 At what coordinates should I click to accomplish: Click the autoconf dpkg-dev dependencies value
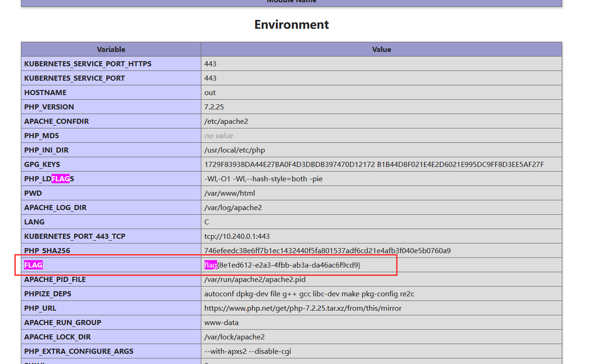(309, 294)
